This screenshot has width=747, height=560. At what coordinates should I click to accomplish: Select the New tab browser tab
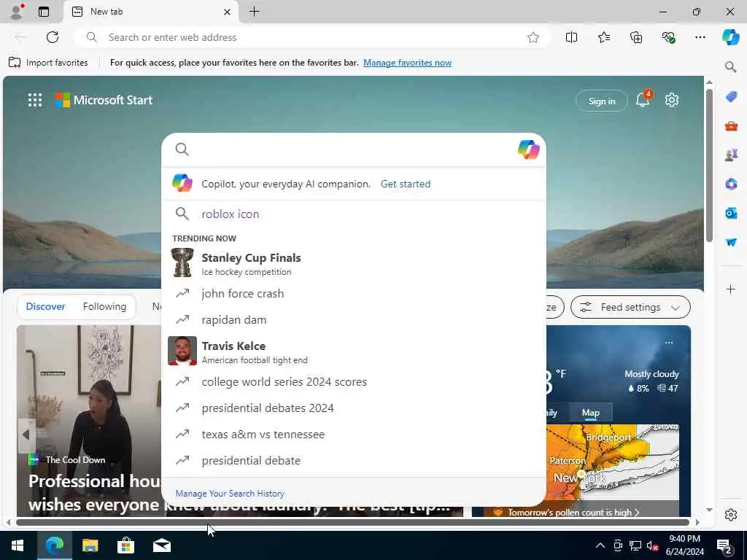151,12
